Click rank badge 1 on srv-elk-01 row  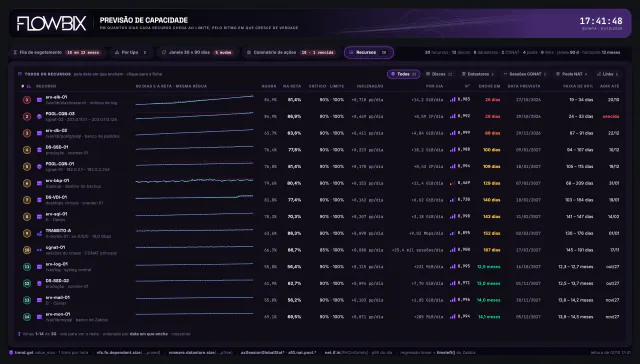[27, 100]
